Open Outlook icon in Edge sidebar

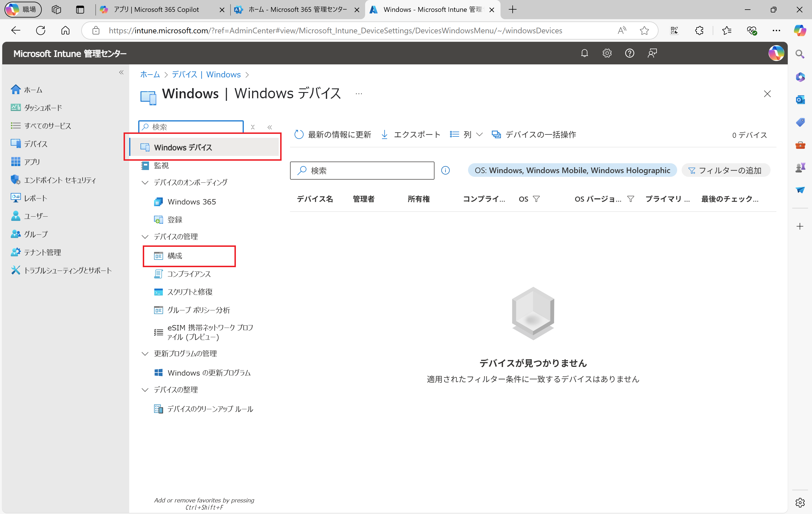800,100
